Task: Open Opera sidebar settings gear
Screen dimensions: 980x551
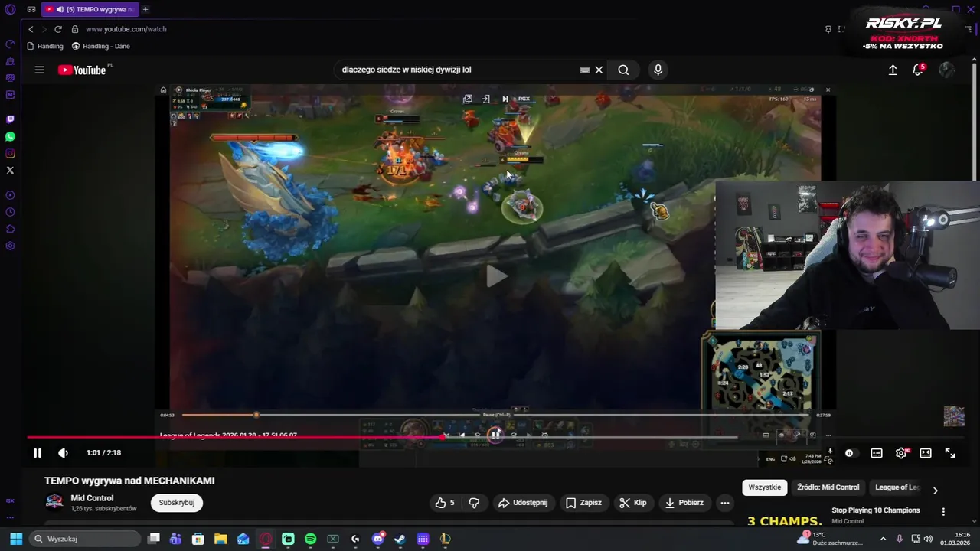Action: [10, 246]
